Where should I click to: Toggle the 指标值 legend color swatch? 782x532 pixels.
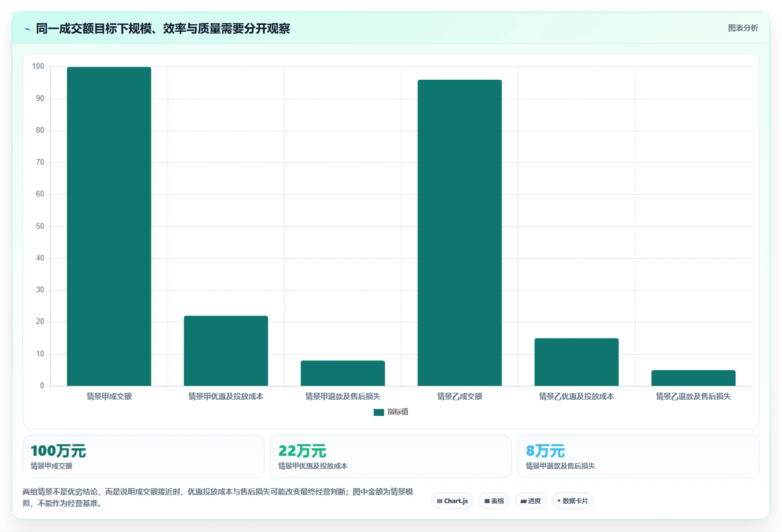click(x=378, y=412)
